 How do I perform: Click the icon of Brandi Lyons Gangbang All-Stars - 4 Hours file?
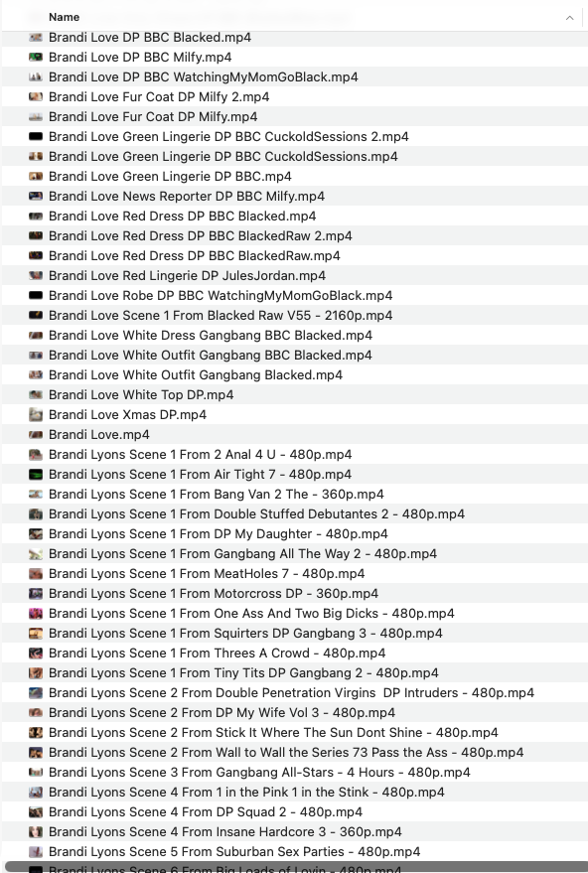(x=36, y=773)
